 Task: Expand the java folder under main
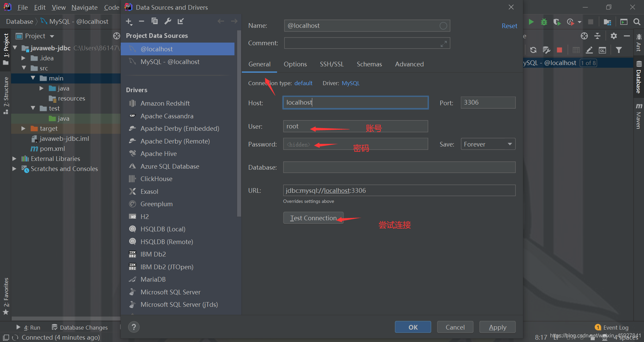pyautogui.click(x=42, y=88)
